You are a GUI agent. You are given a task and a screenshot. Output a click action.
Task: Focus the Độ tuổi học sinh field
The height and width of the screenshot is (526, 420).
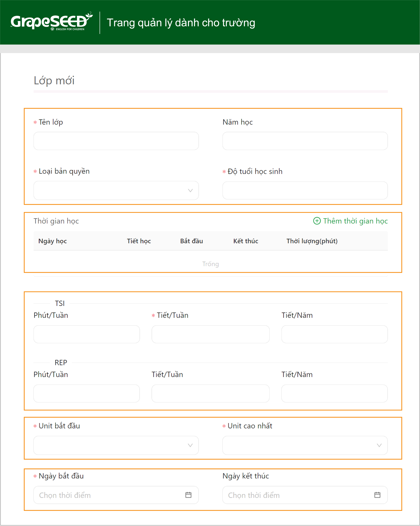click(305, 190)
